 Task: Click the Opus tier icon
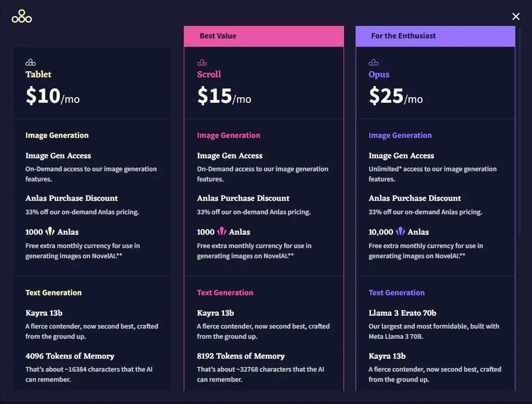(x=374, y=62)
